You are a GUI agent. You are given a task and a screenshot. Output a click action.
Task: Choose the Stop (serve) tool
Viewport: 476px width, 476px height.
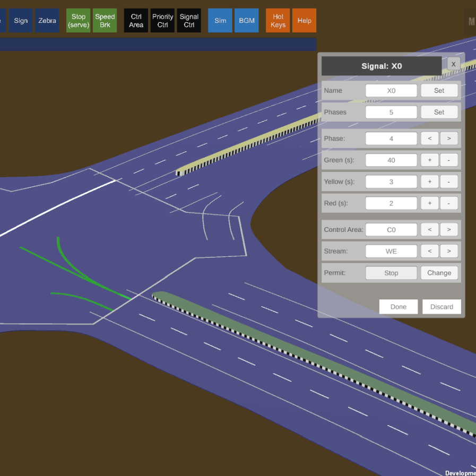click(x=79, y=21)
